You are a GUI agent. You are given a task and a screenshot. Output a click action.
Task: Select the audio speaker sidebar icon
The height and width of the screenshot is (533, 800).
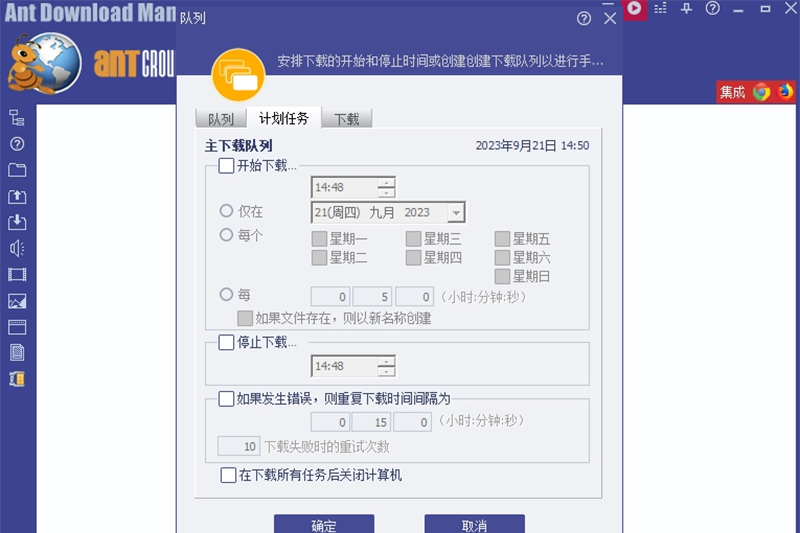point(17,248)
